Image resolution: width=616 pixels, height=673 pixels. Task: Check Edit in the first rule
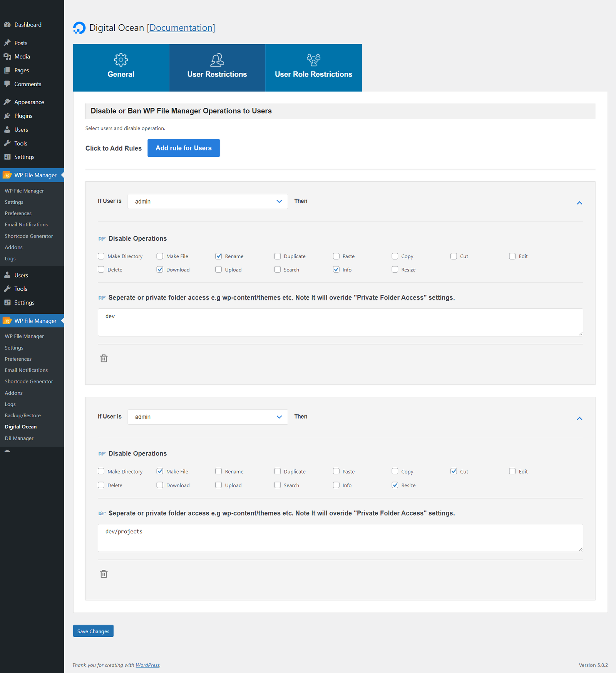(512, 256)
